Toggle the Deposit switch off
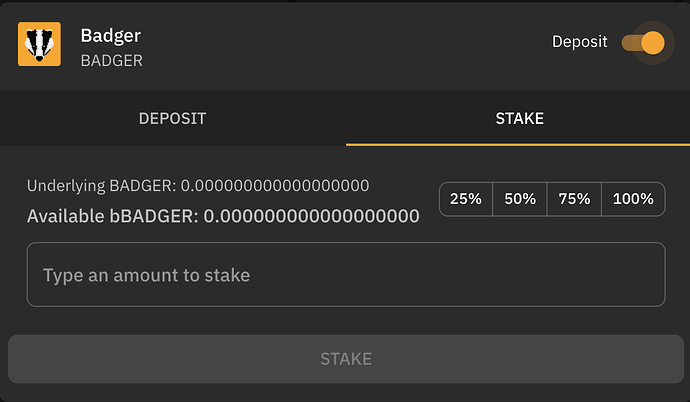The width and height of the screenshot is (690, 402). click(x=643, y=42)
